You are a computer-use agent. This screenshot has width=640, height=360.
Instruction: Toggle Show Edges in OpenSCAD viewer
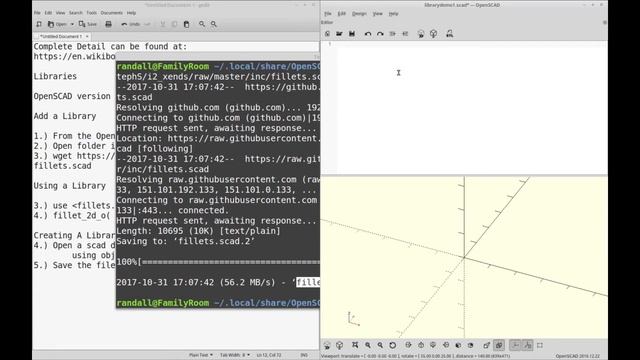[540, 345]
